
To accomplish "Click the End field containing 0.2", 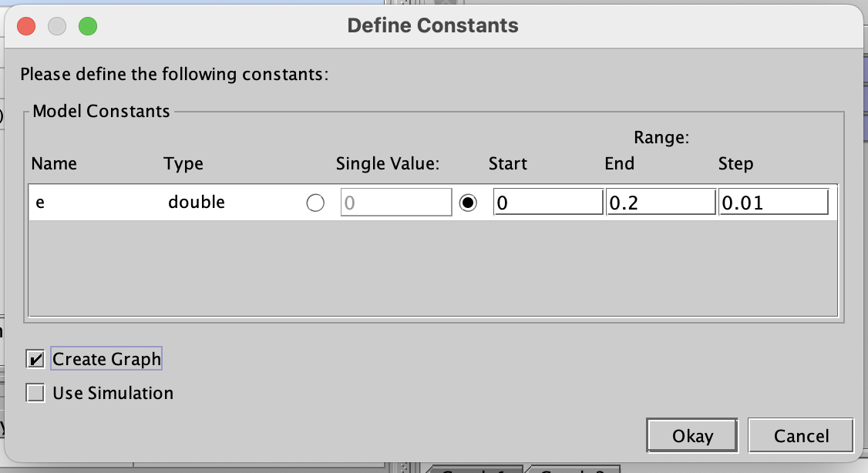I will click(x=661, y=203).
